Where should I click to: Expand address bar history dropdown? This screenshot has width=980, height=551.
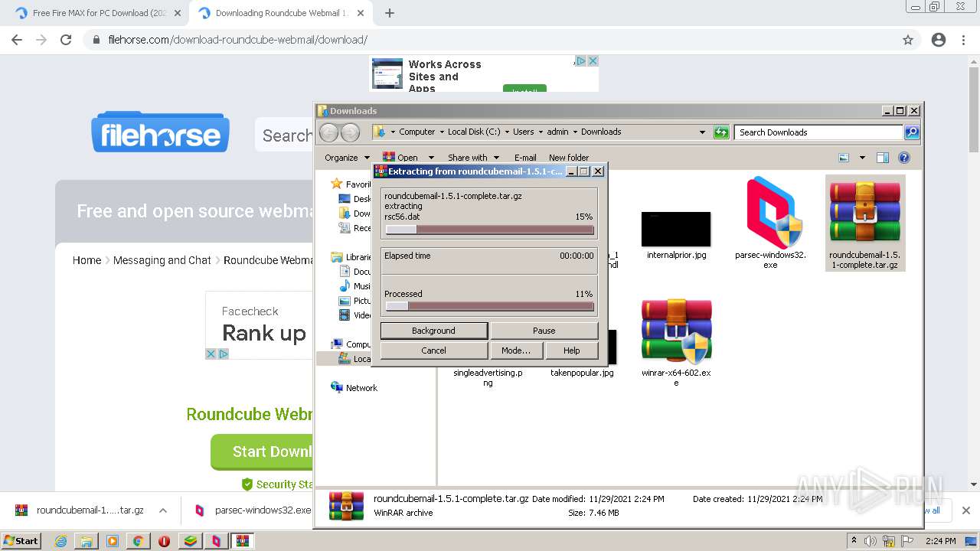point(702,132)
